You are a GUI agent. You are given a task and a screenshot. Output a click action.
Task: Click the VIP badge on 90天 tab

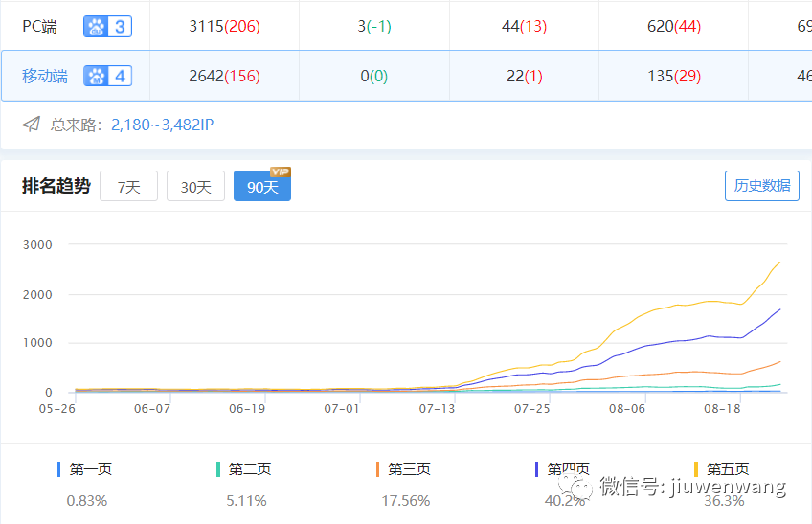click(x=281, y=171)
